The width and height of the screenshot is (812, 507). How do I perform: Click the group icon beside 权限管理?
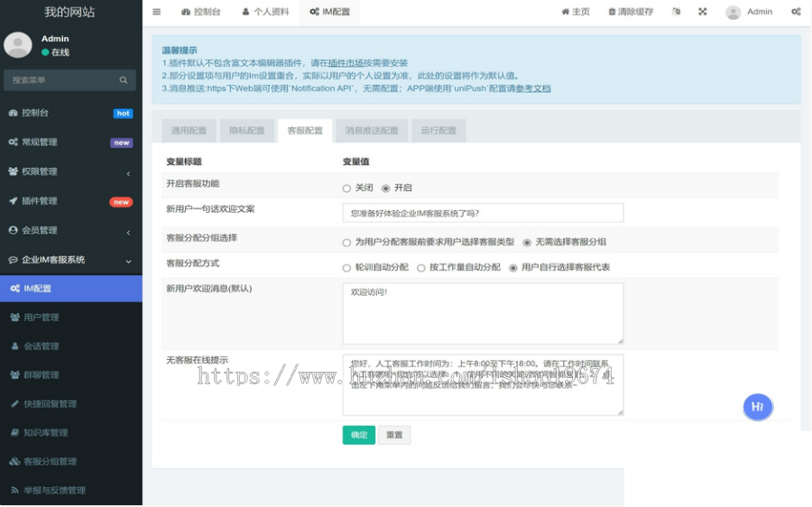[x=13, y=171]
